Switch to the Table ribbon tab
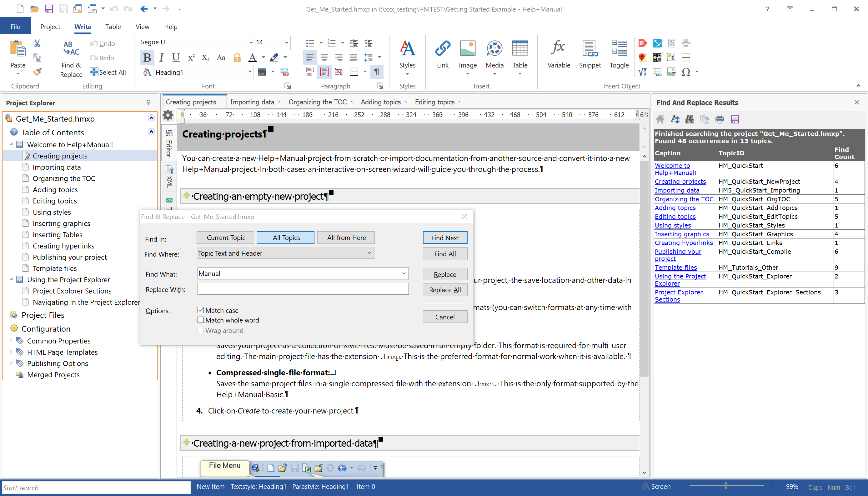Screen dimensions: 868x496 pyautogui.click(x=113, y=27)
